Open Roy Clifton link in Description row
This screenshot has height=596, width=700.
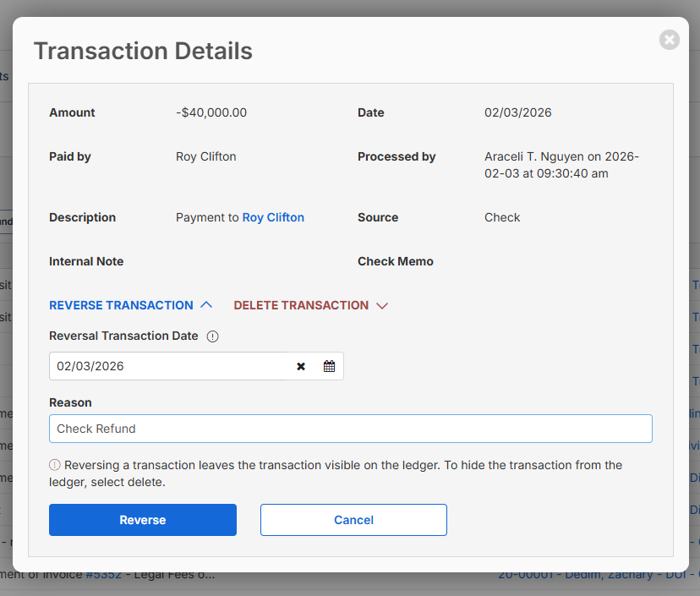pos(273,217)
